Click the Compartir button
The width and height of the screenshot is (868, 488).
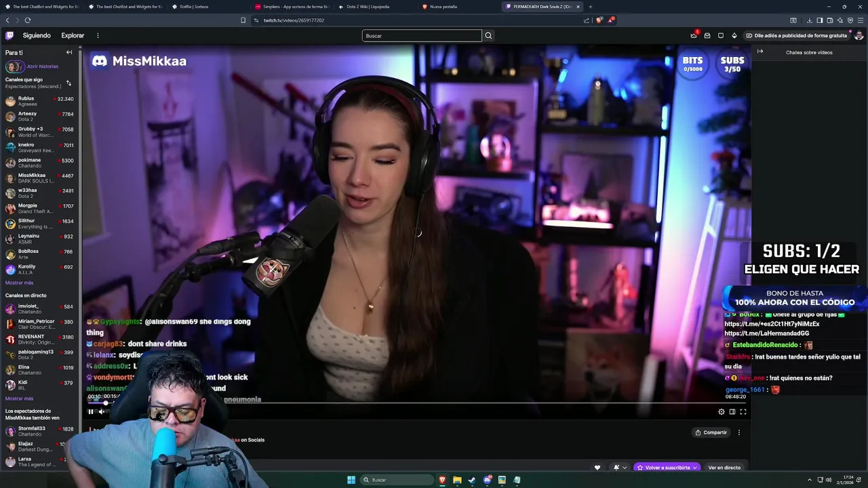[x=711, y=432]
